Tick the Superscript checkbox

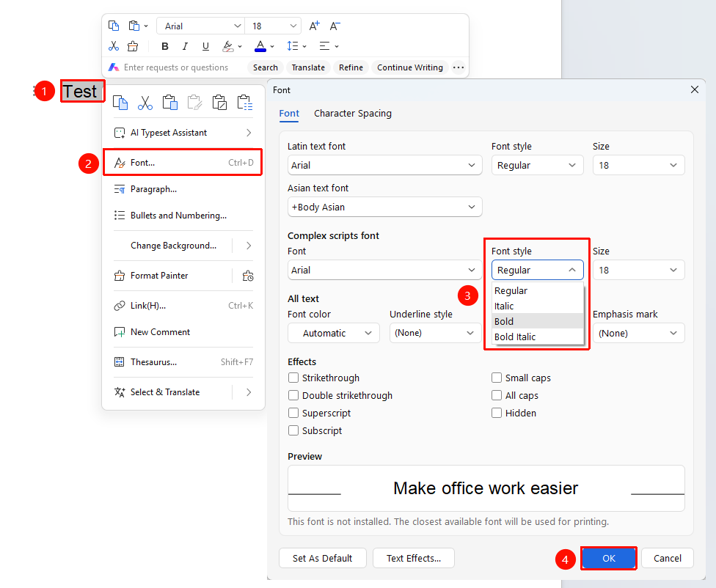click(293, 414)
